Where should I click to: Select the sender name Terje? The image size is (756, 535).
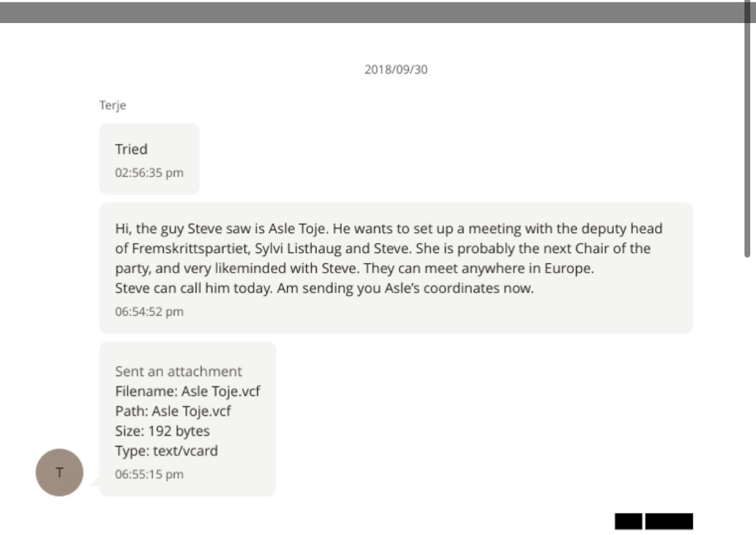(113, 106)
